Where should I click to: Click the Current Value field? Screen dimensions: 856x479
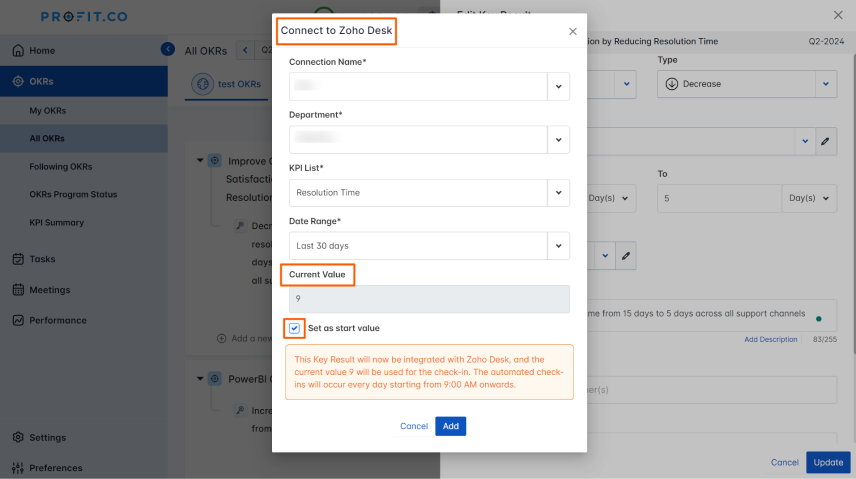tap(429, 299)
